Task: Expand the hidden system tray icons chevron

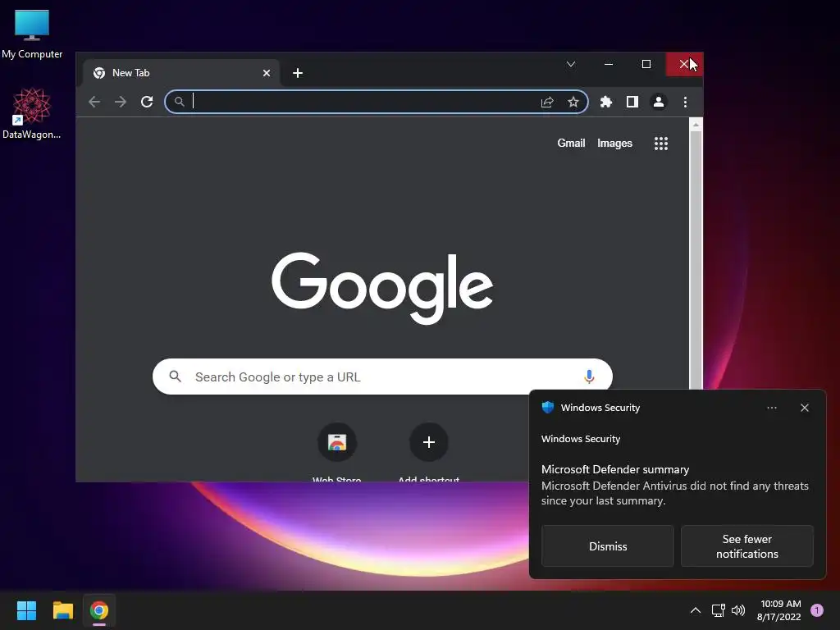Action: click(696, 610)
